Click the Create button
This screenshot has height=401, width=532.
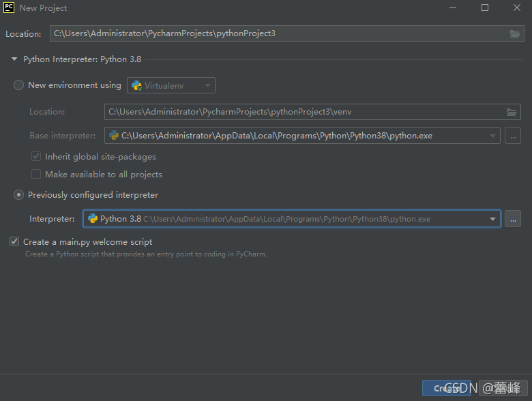447,388
